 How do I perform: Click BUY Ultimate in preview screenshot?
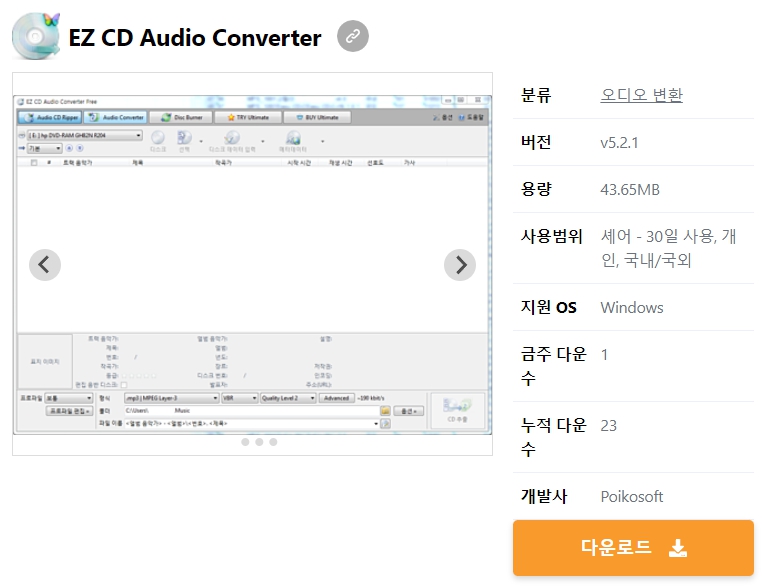point(317,118)
